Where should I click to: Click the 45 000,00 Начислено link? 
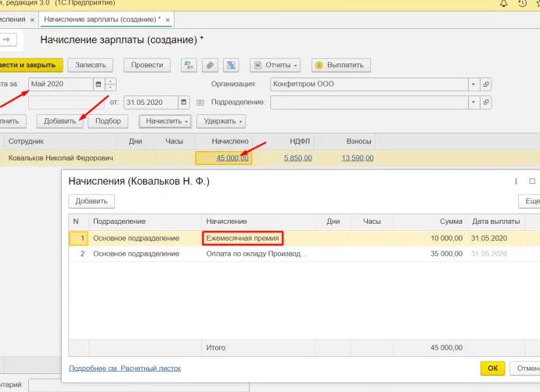click(232, 158)
